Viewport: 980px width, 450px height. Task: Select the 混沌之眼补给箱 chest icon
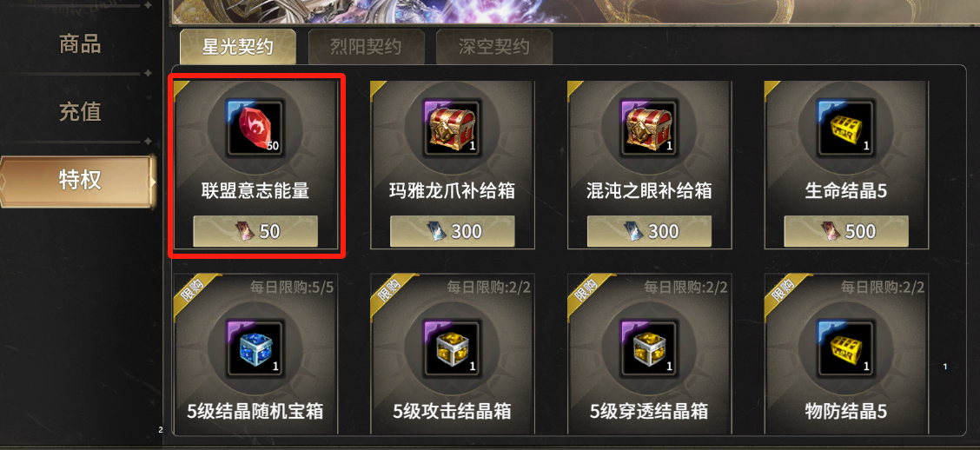649,127
